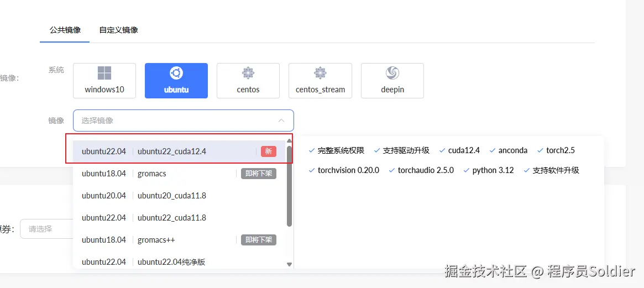Image resolution: width=644 pixels, height=288 pixels.
Task: Click checkmark icon beside torch2.5
Action: pos(540,151)
